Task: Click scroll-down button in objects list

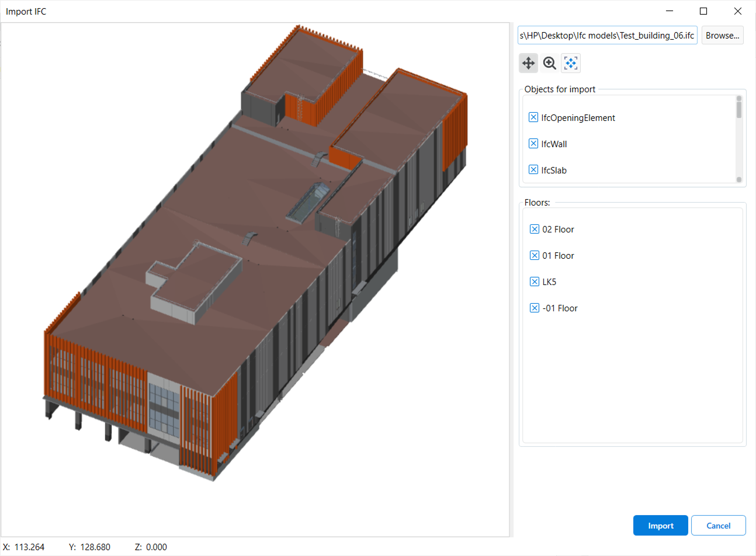Action: click(x=739, y=180)
